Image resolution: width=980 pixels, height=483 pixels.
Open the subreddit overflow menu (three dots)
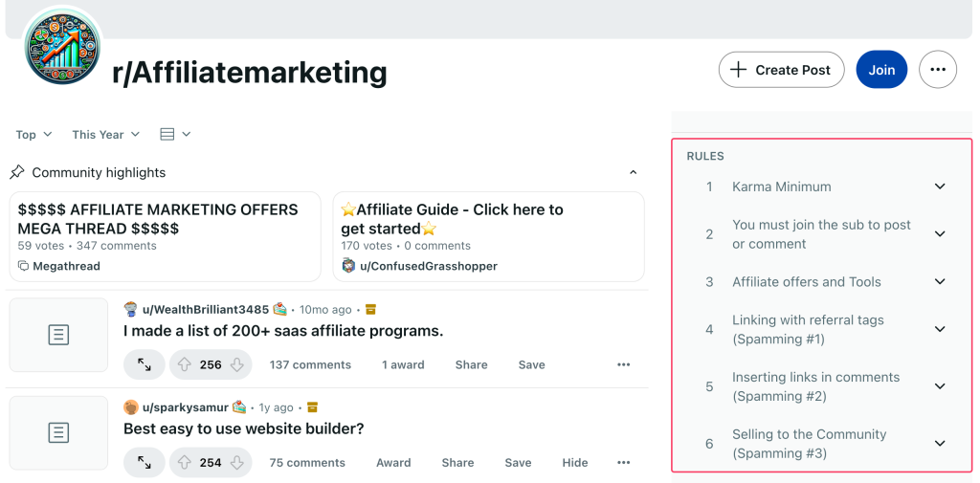[x=938, y=70]
